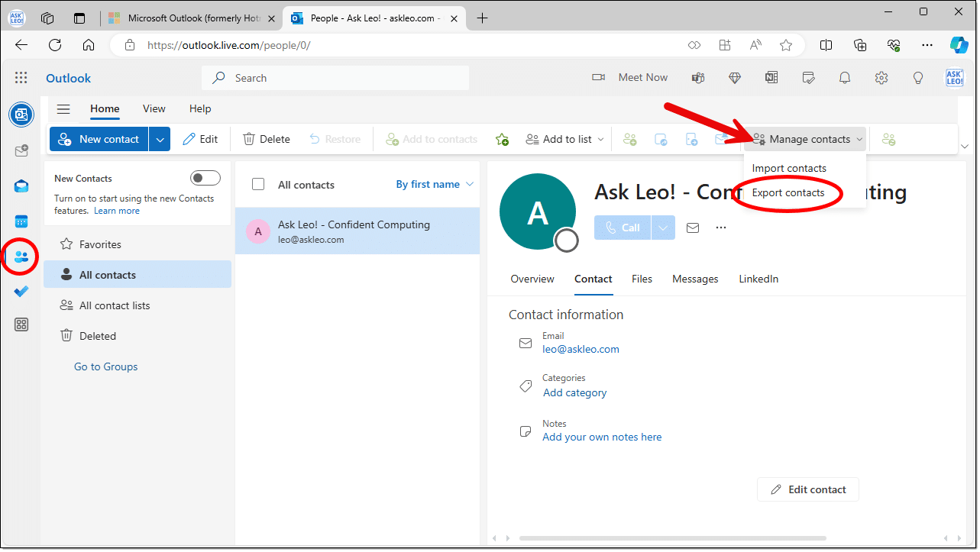
Task: Click the Outlook settings gear icon
Action: [881, 78]
